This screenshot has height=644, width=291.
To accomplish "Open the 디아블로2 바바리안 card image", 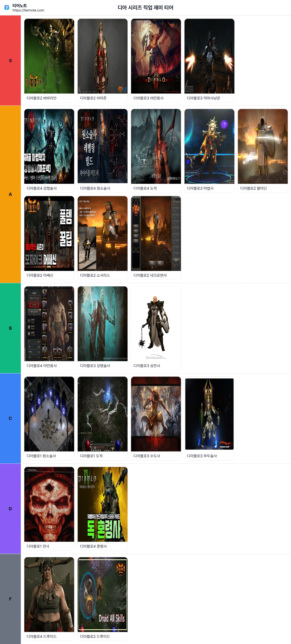I will click(49, 56).
